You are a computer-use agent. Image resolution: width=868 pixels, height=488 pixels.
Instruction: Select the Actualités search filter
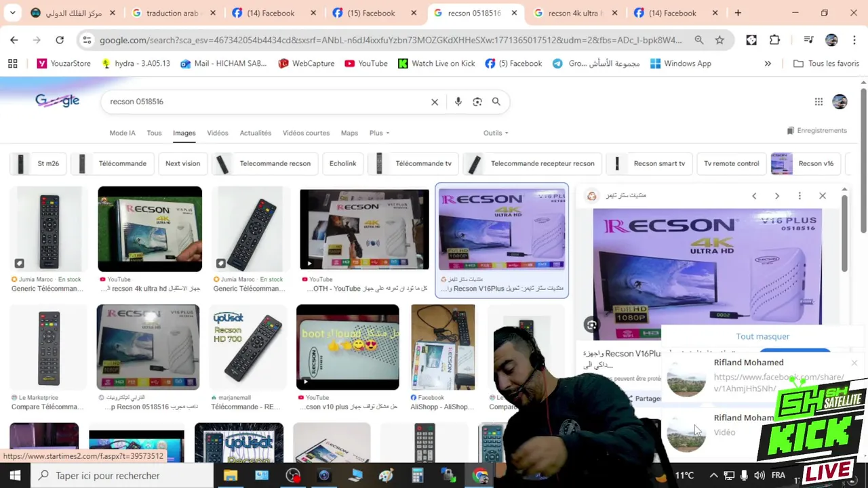pos(255,133)
